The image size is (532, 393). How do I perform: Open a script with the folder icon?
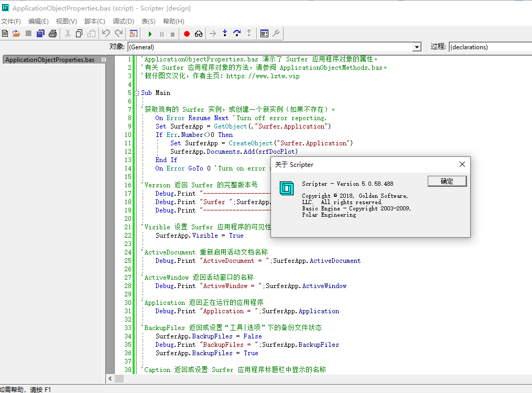point(16,34)
